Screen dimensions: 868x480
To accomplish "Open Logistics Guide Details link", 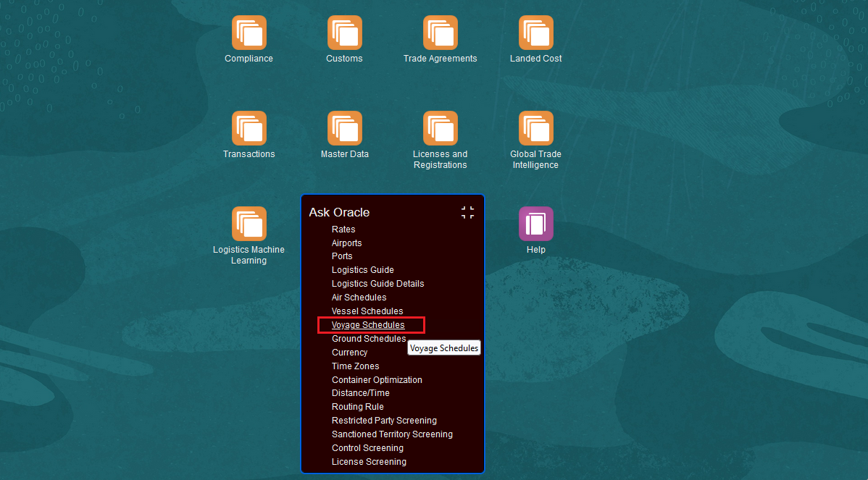I will 377,284.
